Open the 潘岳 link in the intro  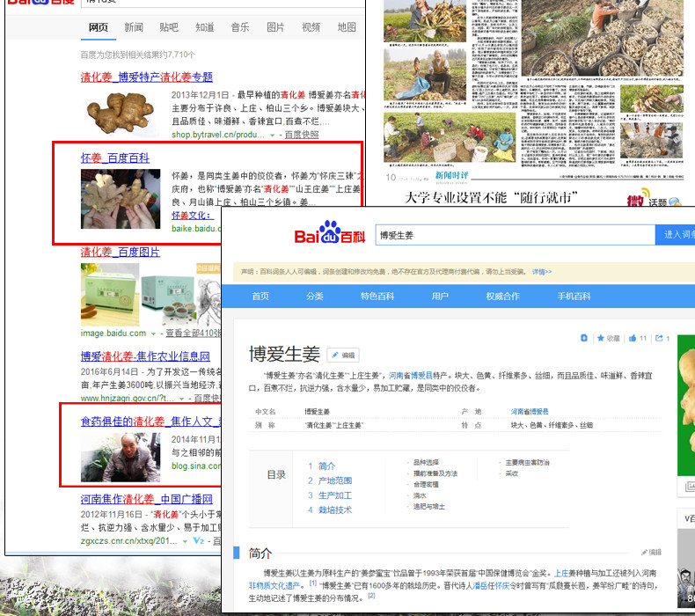pyautogui.click(x=479, y=586)
